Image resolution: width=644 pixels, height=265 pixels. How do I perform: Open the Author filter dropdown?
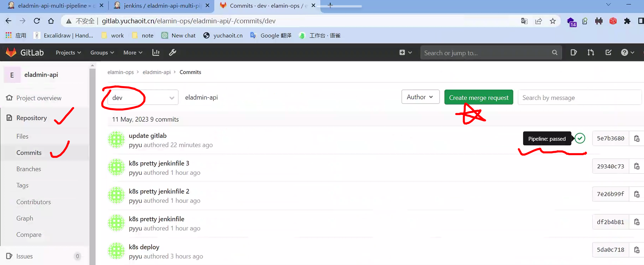point(420,97)
